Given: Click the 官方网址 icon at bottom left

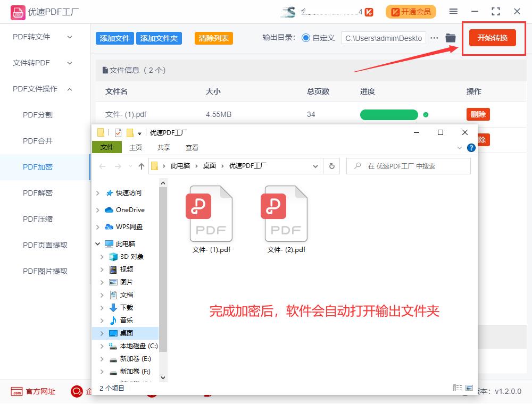Looking at the screenshot, I should [x=16, y=391].
